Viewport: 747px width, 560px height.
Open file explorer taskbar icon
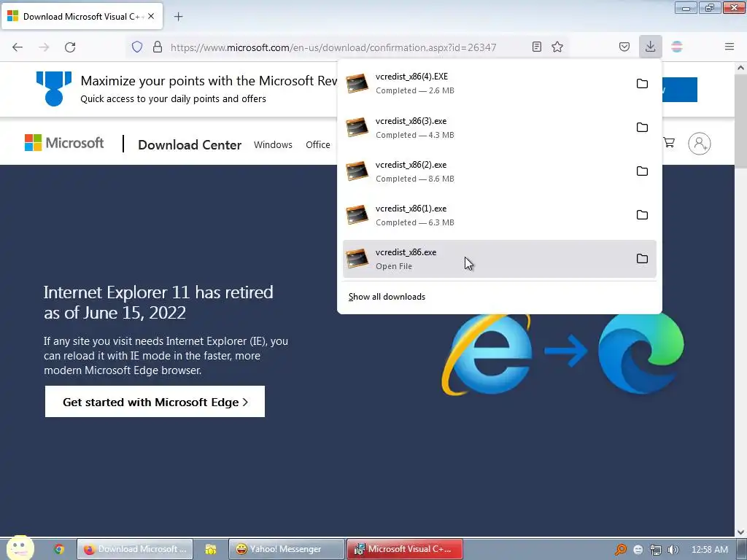(x=211, y=550)
